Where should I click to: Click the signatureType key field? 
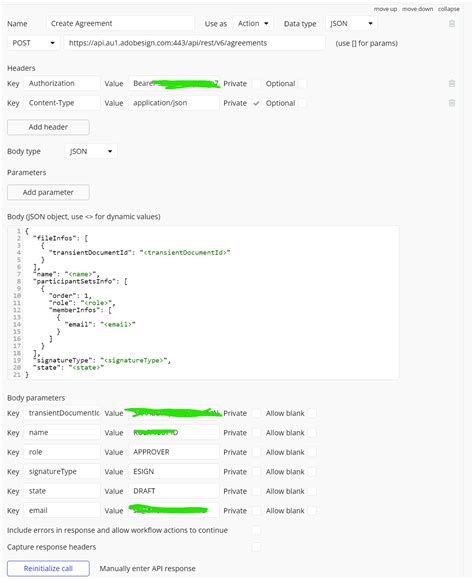point(62,472)
